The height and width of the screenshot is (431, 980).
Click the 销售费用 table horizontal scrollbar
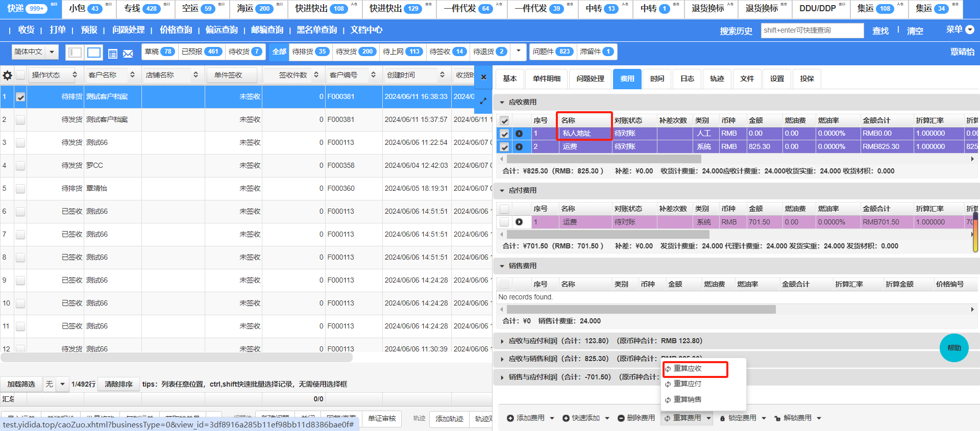[x=641, y=310]
